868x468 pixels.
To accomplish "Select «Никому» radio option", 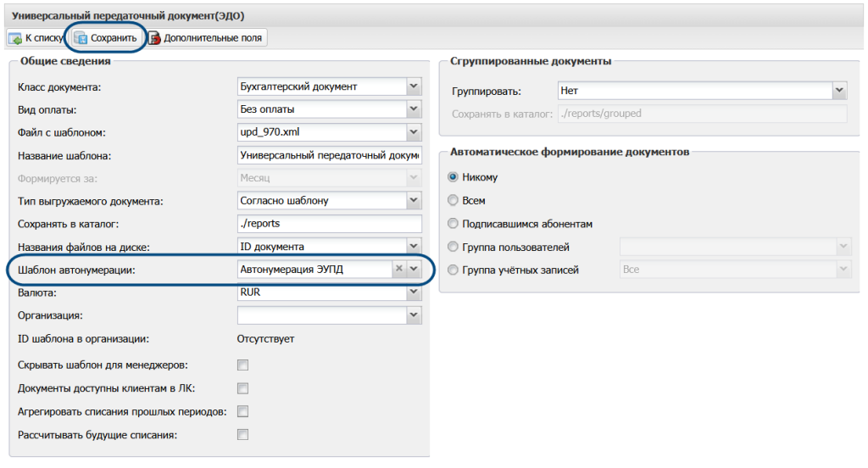I will [x=453, y=178].
